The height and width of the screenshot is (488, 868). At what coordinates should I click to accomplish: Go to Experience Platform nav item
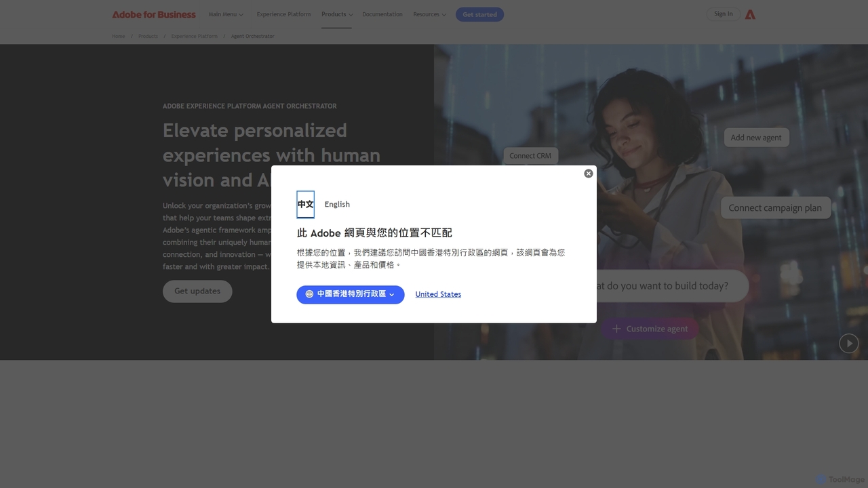283,14
